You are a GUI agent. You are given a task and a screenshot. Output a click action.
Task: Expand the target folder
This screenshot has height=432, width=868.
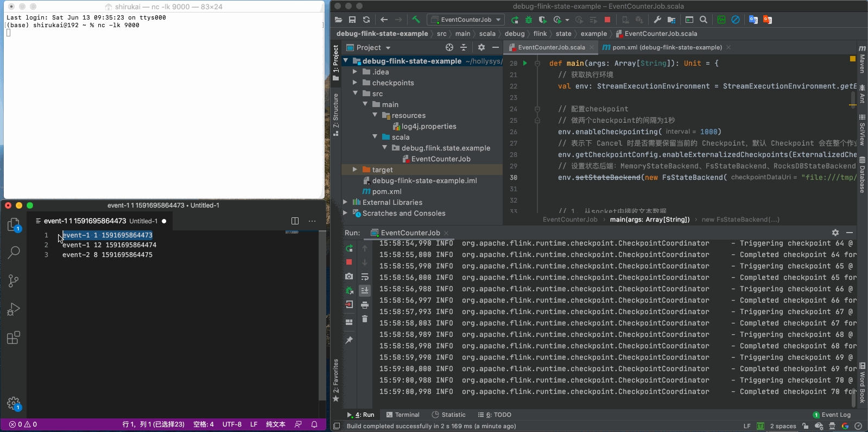[x=355, y=170]
